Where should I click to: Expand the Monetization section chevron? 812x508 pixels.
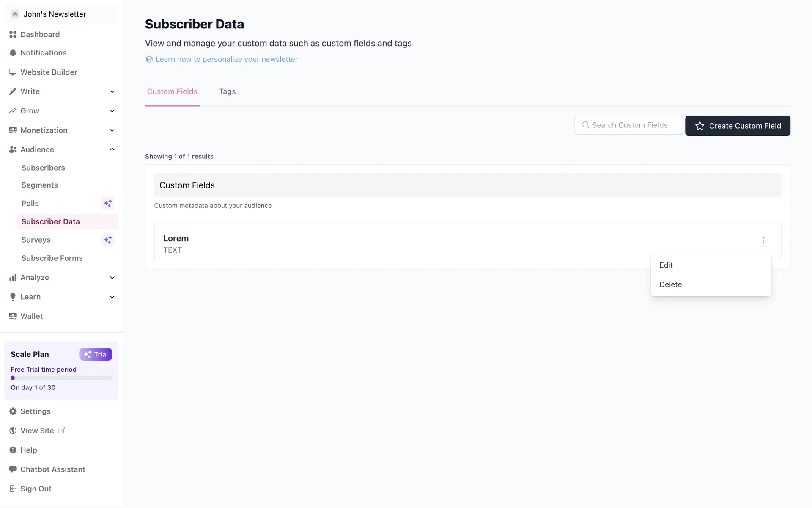tap(112, 130)
